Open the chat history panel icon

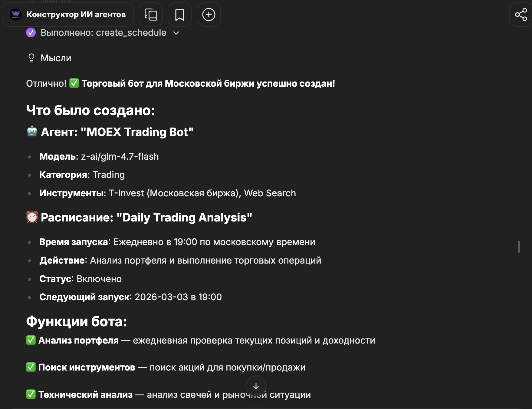(151, 15)
